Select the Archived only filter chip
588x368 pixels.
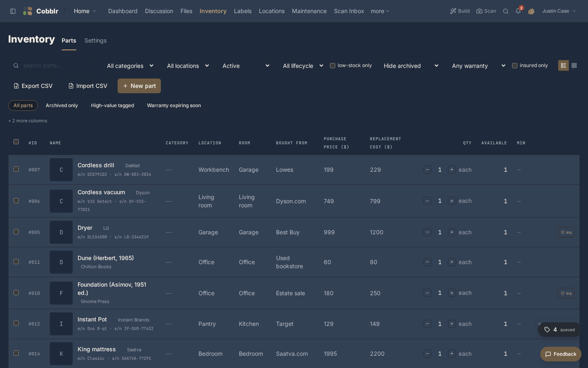pyautogui.click(x=62, y=105)
